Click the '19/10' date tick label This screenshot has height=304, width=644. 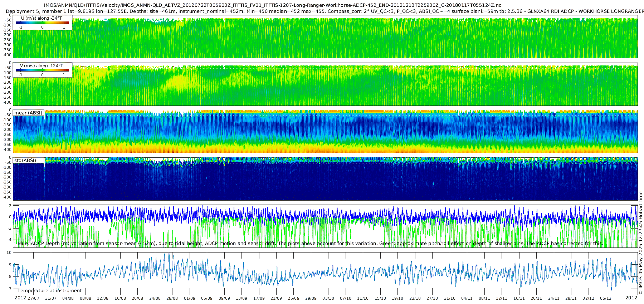pos(397,298)
